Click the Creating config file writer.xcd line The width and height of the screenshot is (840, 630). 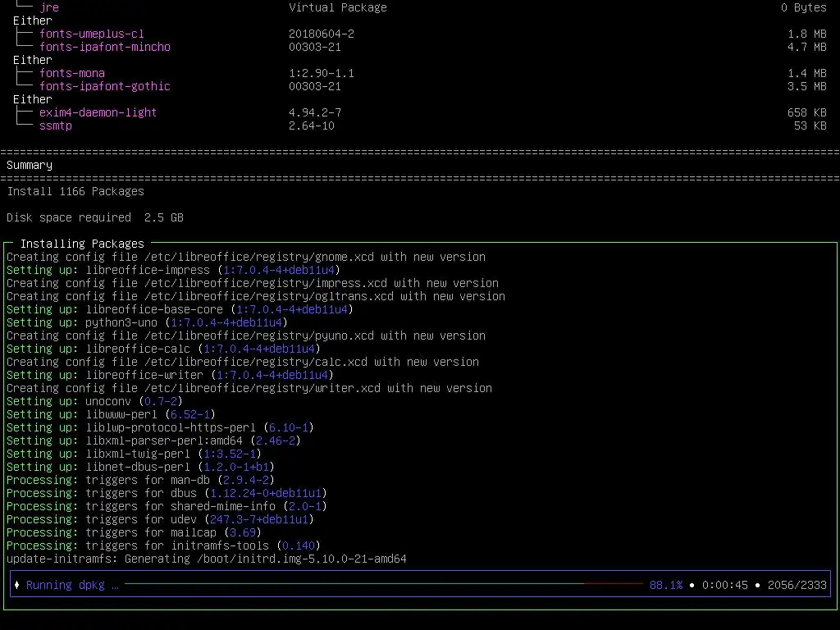[x=249, y=388]
